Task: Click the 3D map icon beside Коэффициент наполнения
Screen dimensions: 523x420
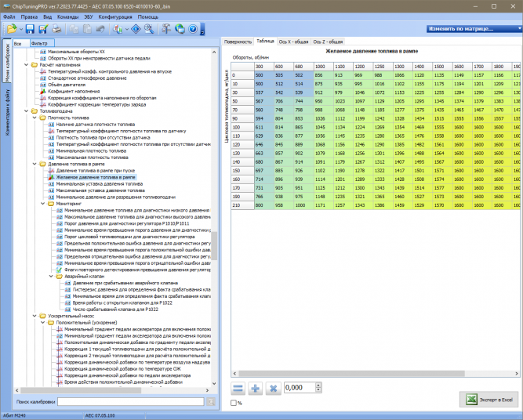Action: 42,92
